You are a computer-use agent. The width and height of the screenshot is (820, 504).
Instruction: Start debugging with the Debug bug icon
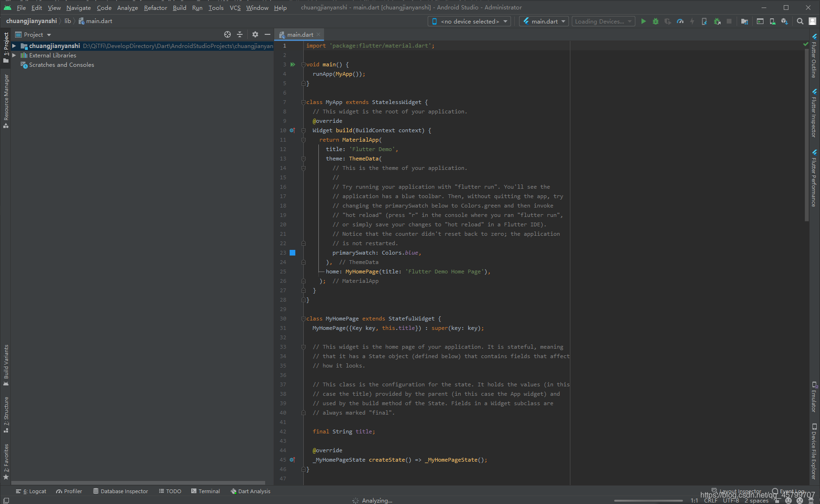pyautogui.click(x=656, y=21)
